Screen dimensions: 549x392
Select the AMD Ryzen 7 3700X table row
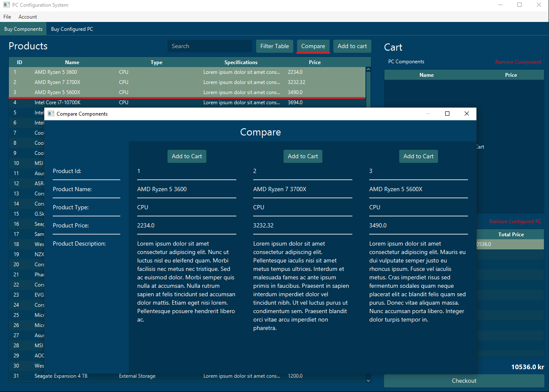(x=187, y=82)
